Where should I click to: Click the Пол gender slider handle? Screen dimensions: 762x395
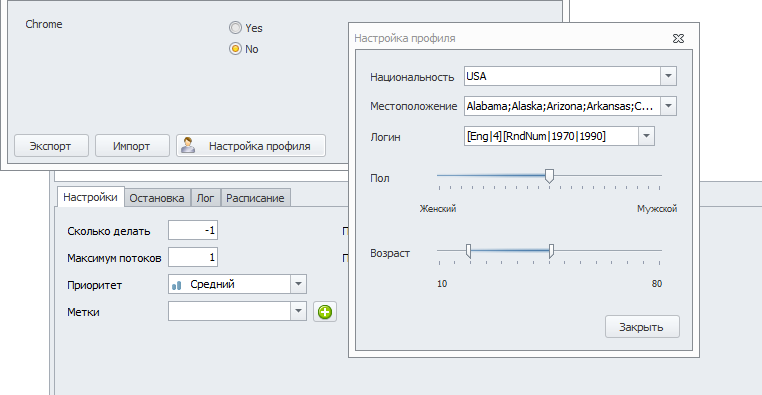[549, 176]
